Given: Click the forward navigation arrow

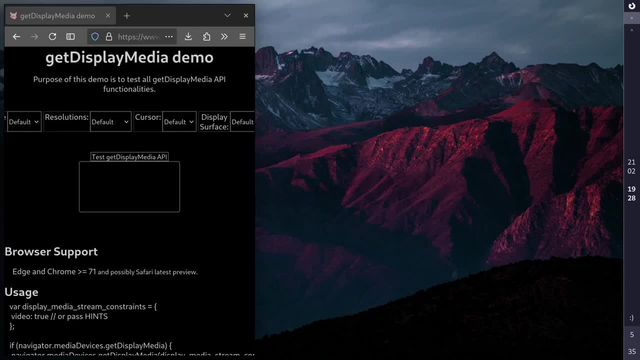Looking at the screenshot, I should [34, 37].
